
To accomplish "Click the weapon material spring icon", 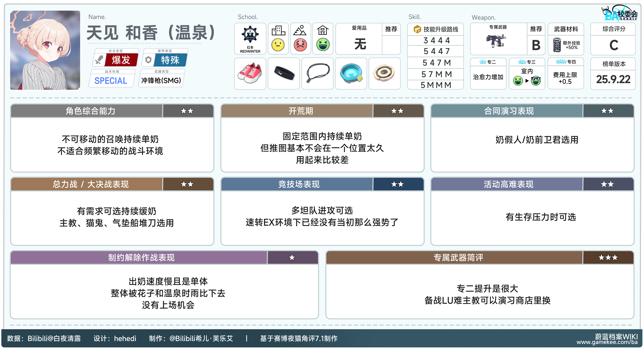I will [557, 45].
